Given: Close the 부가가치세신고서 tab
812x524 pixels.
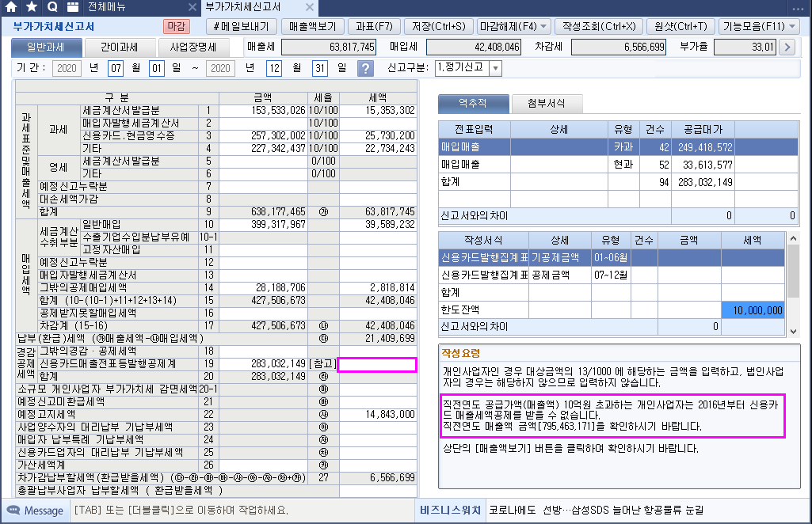Looking at the screenshot, I should click(x=310, y=7).
